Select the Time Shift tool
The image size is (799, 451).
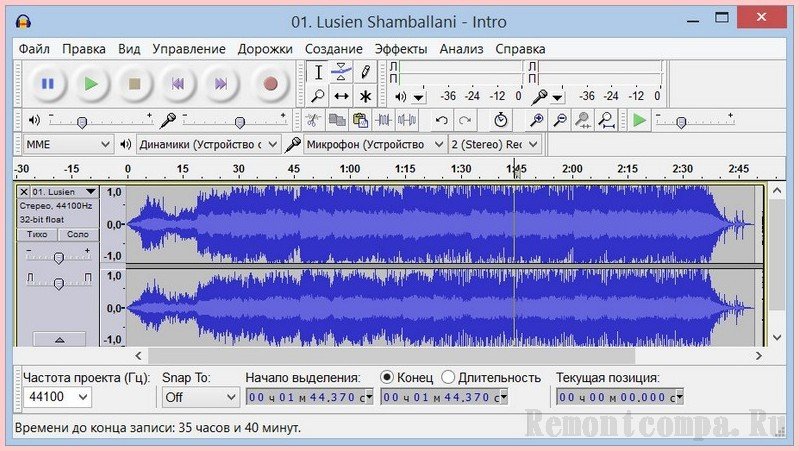(341, 96)
